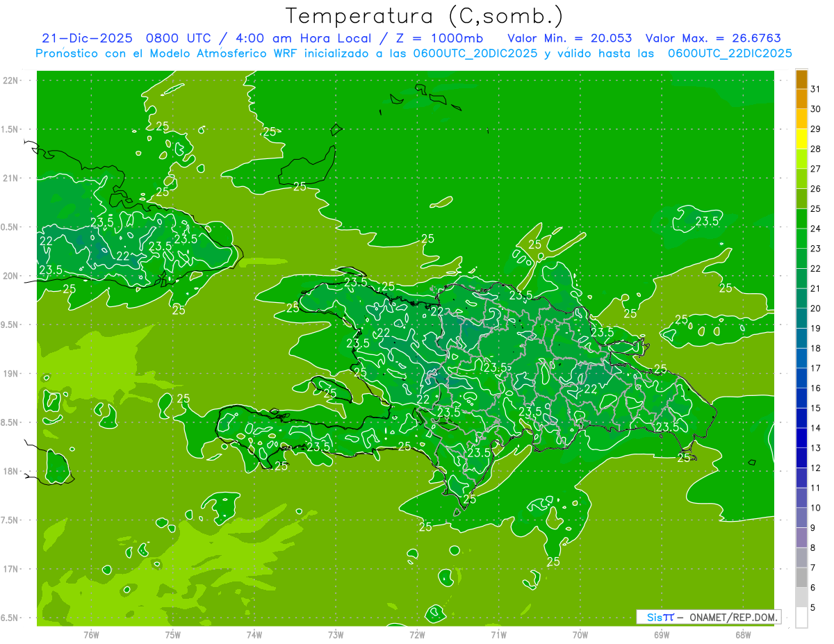This screenshot has width=834, height=644.
Task: Click the '70W' longitude label
Action: coord(580,634)
